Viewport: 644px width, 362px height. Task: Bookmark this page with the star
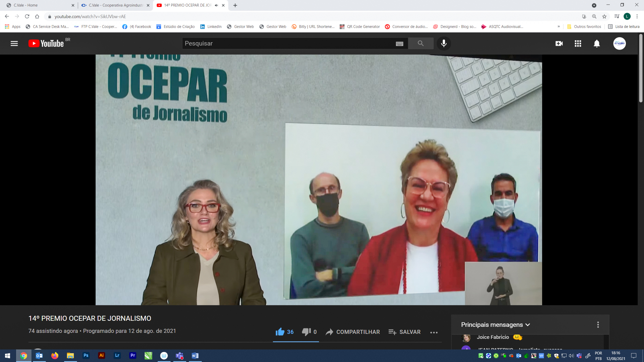pyautogui.click(x=604, y=16)
